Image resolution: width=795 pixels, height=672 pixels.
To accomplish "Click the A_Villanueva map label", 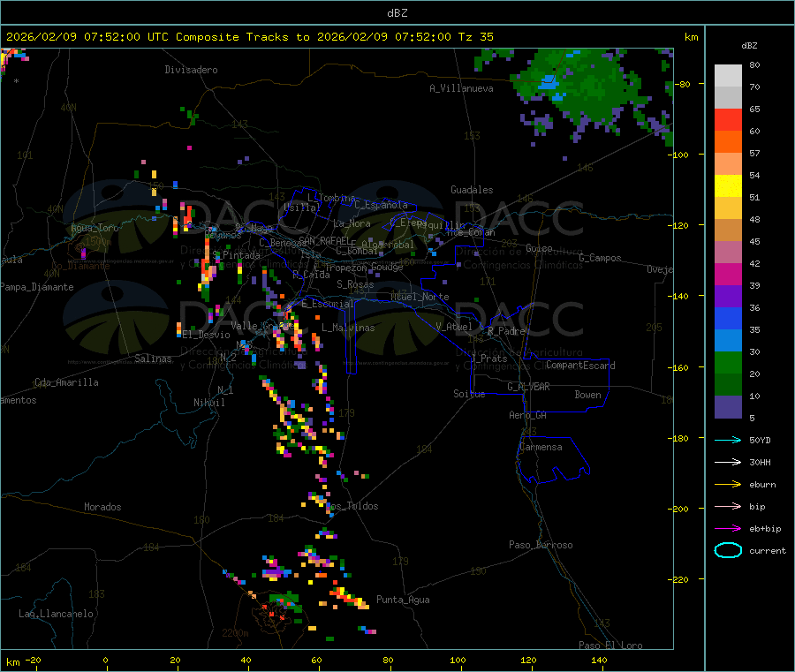I will (461, 88).
